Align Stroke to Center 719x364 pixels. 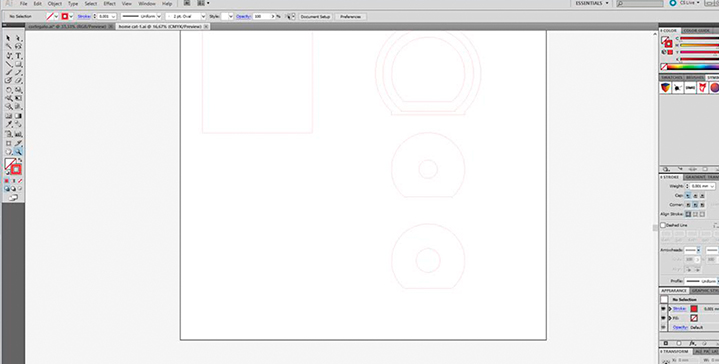[x=688, y=214]
